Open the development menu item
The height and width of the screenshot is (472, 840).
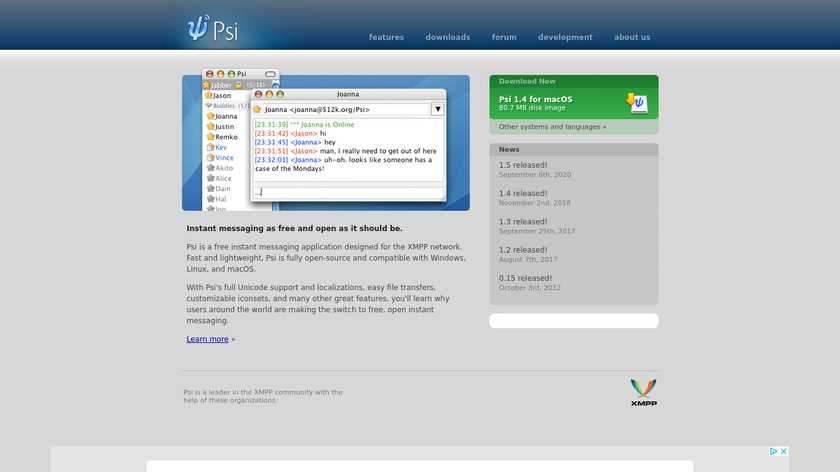565,37
